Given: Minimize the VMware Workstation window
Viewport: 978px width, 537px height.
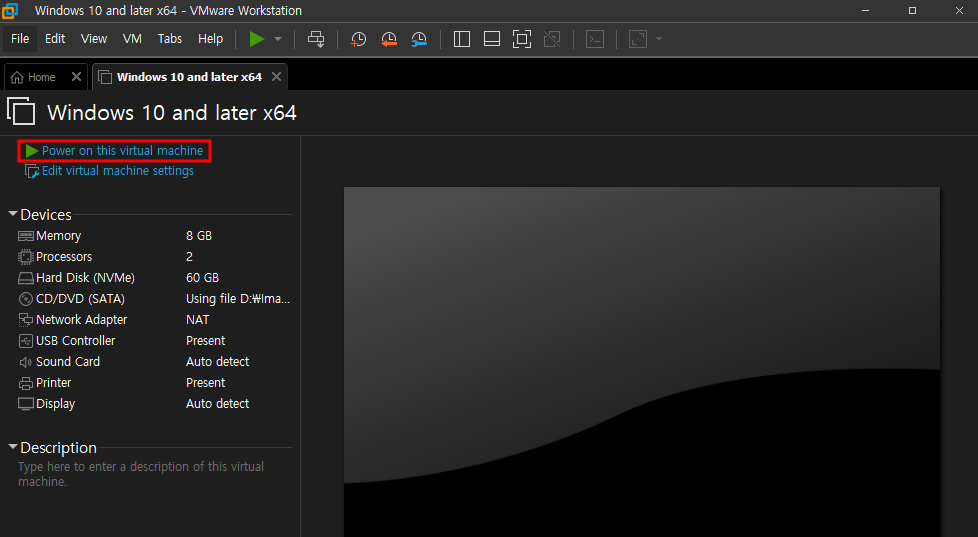Looking at the screenshot, I should tap(866, 11).
